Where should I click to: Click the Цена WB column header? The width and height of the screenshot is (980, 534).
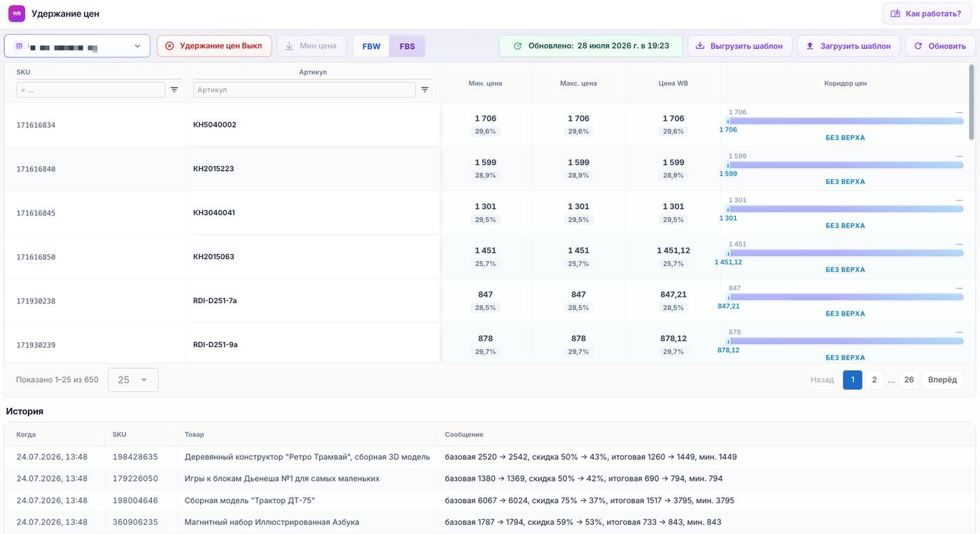point(673,83)
